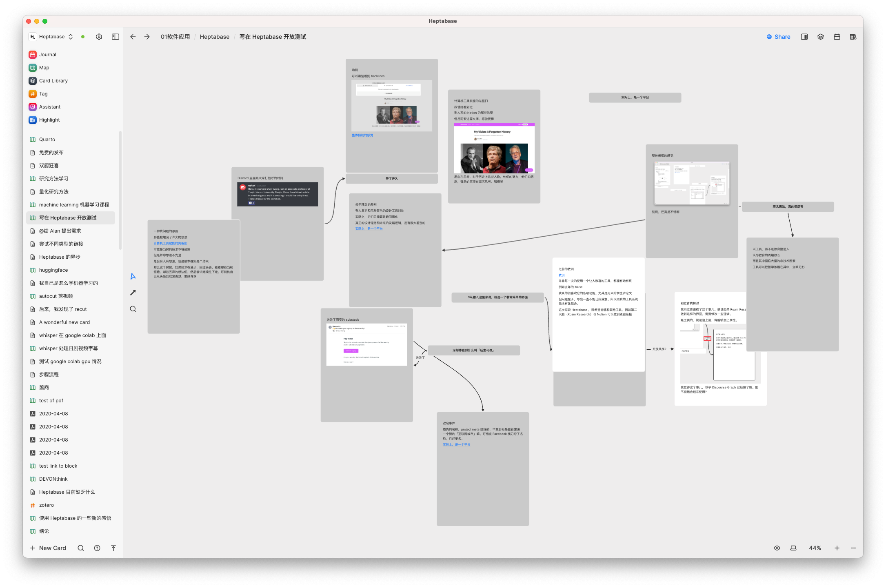Toggle the left sidebar panel
Image resolution: width=886 pixels, height=588 pixels.
point(115,37)
